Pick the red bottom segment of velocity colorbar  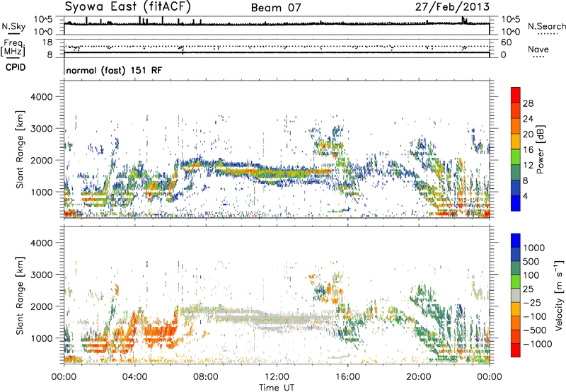[x=516, y=350]
